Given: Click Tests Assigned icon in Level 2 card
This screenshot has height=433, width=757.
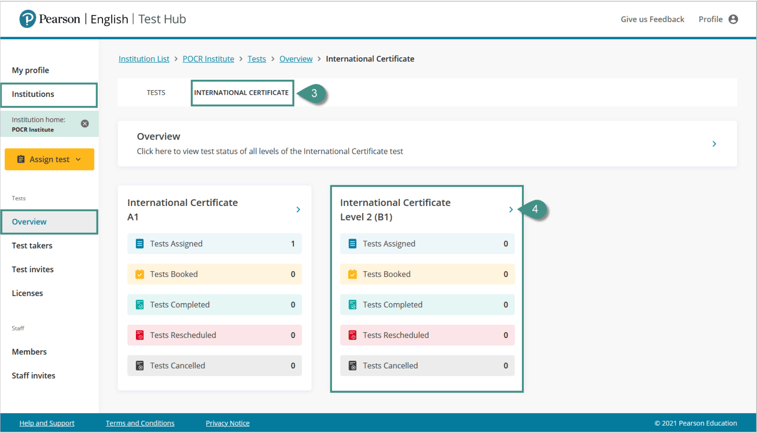Looking at the screenshot, I should [x=352, y=244].
